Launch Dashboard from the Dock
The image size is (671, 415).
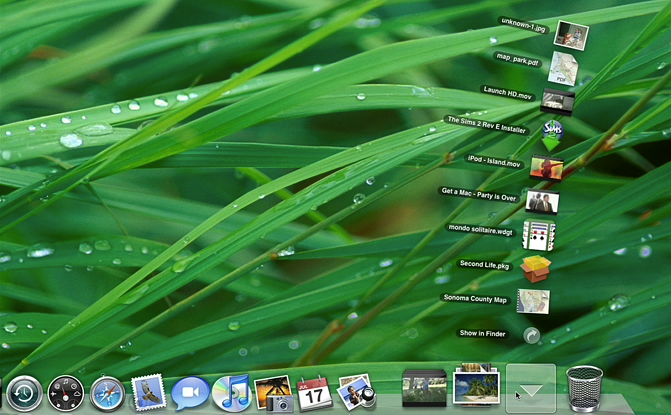point(65,393)
